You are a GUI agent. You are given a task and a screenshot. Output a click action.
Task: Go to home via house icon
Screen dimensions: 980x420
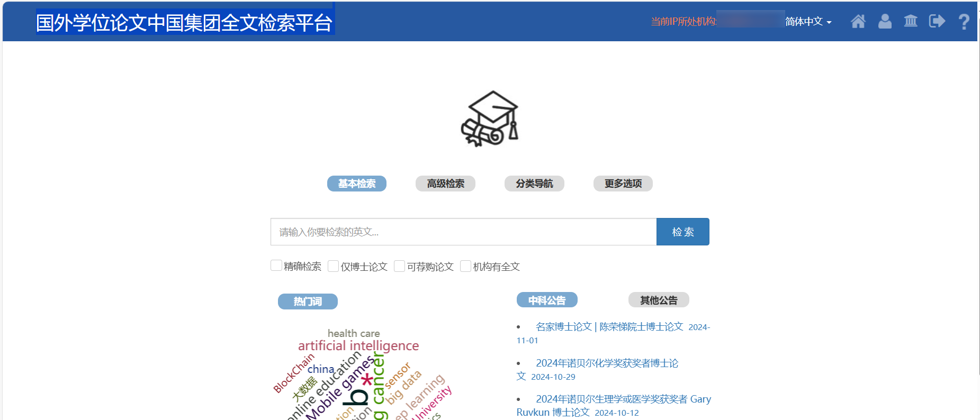point(858,21)
